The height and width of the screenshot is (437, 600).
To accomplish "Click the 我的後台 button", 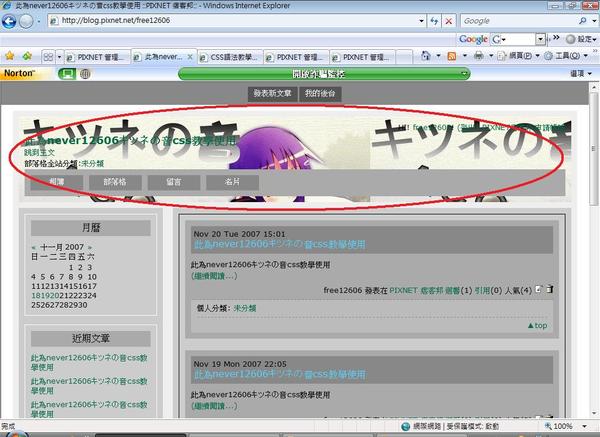I will click(x=320, y=93).
